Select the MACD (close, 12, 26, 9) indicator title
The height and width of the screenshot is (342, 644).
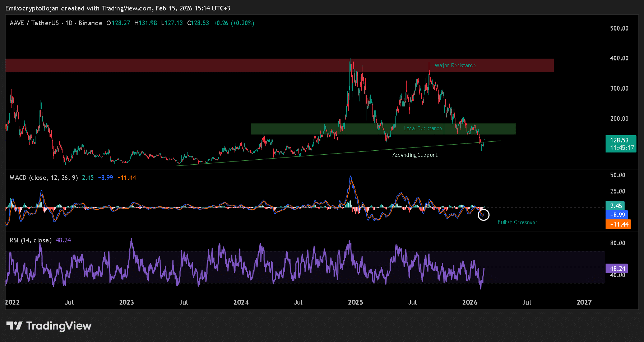click(43, 178)
